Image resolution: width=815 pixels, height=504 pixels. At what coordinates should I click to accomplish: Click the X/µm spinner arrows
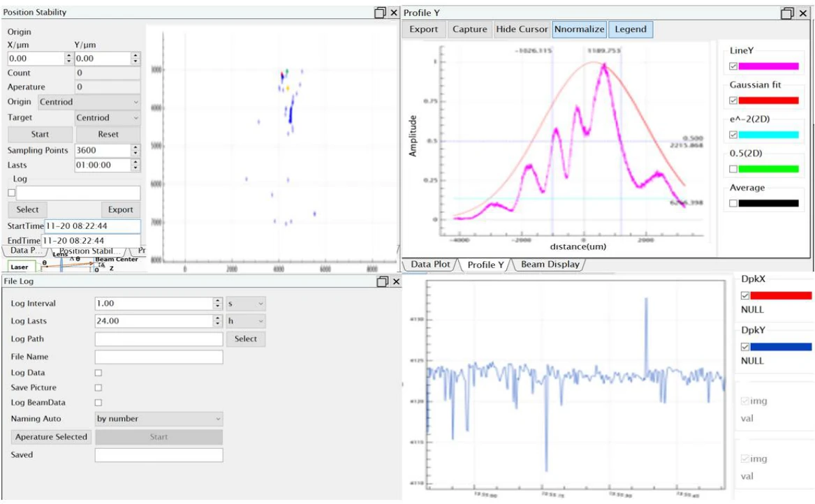click(x=68, y=58)
